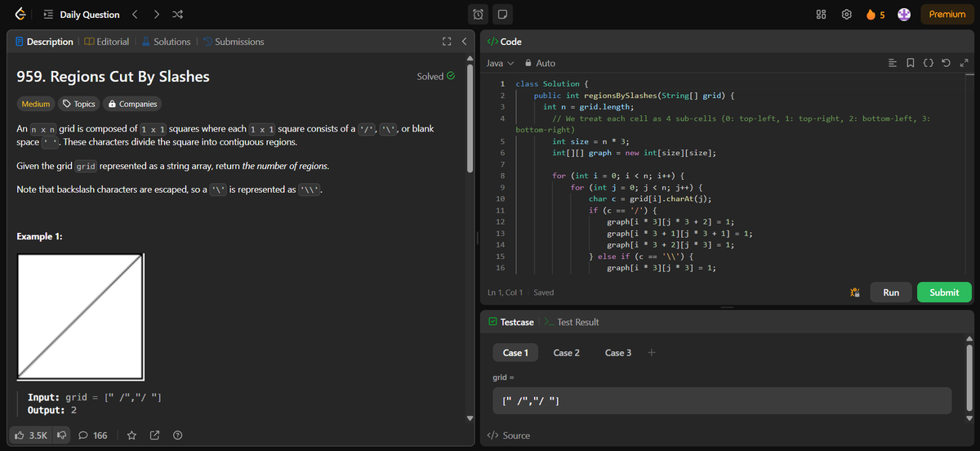The image size is (980, 451).
Task: Click the LeetCode logo icon
Action: pos(20,14)
